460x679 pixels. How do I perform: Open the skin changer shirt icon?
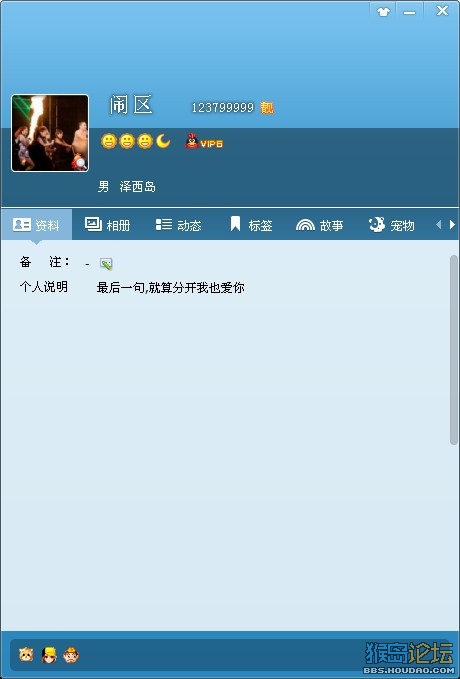[x=383, y=12]
